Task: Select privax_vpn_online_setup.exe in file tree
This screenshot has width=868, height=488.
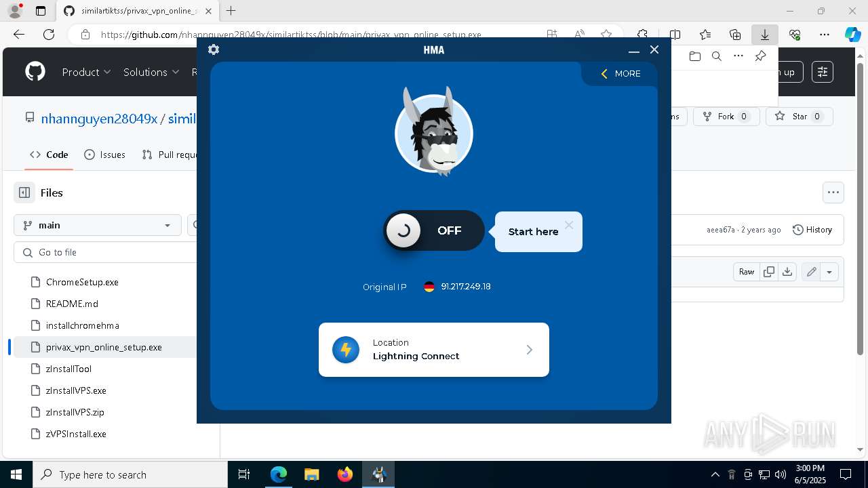Action: 104,347
